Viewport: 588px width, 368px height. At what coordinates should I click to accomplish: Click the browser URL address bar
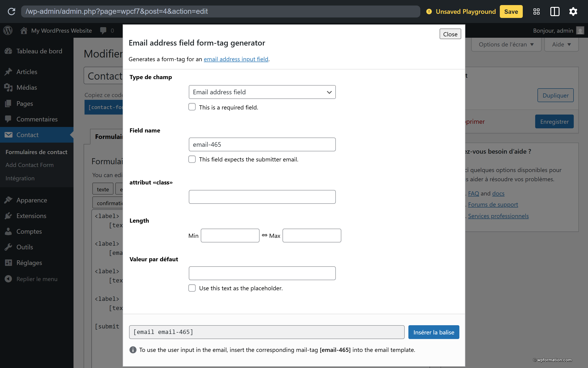(221, 11)
